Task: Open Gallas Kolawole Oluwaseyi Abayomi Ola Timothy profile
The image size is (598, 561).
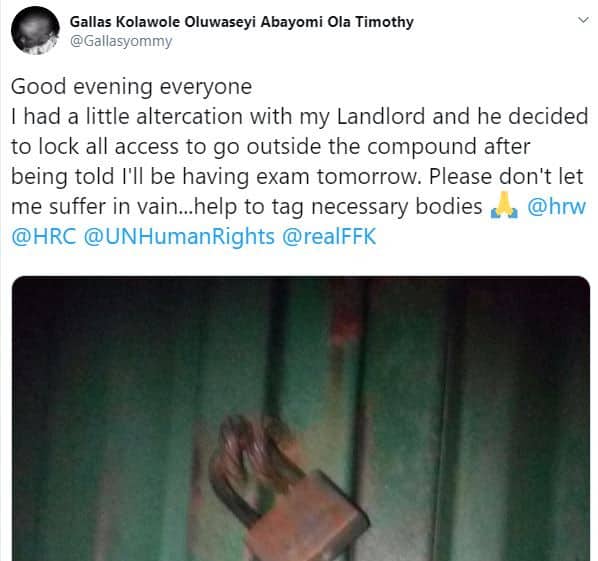Action: tap(241, 22)
